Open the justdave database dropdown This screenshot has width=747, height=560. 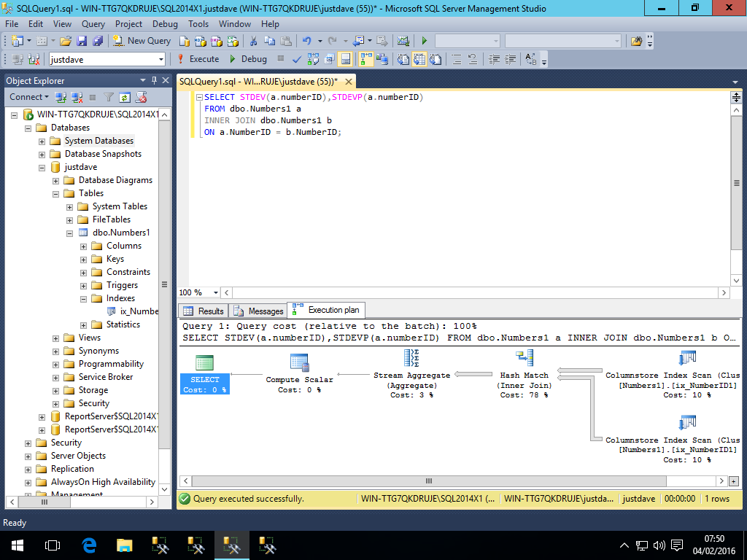coord(160,59)
